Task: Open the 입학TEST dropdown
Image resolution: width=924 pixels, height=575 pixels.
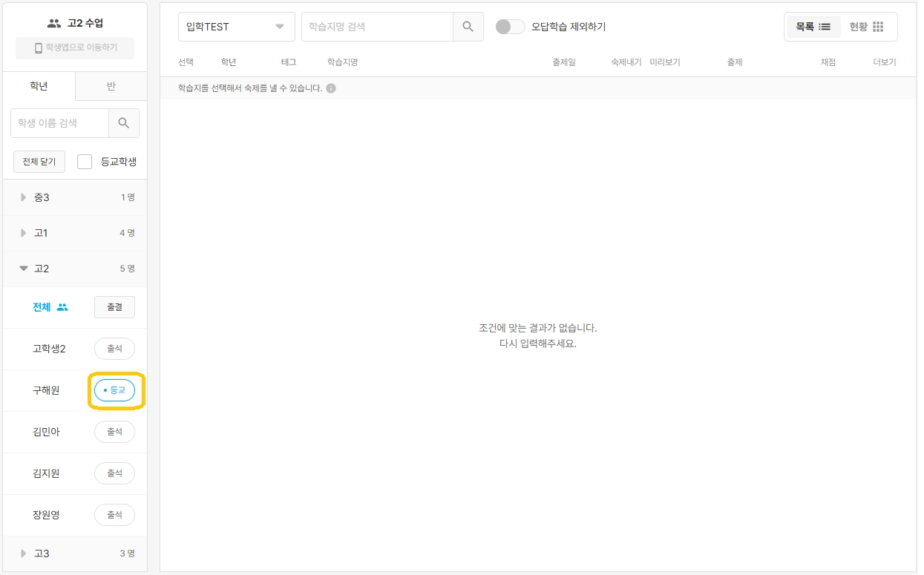Action: click(x=237, y=27)
